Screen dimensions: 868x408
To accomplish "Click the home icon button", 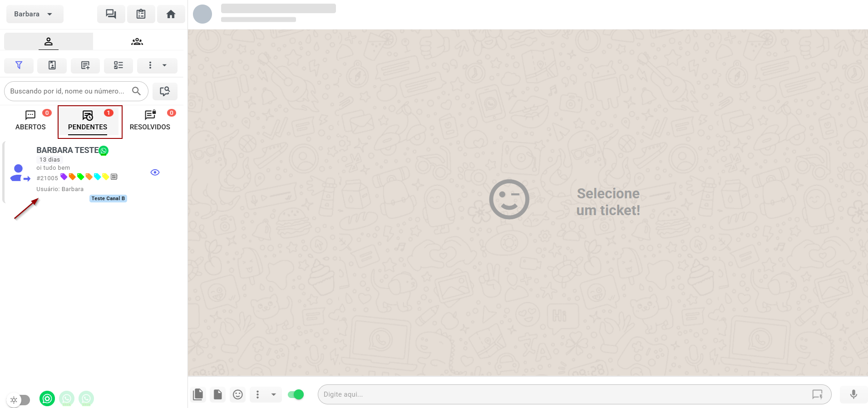I will (171, 14).
